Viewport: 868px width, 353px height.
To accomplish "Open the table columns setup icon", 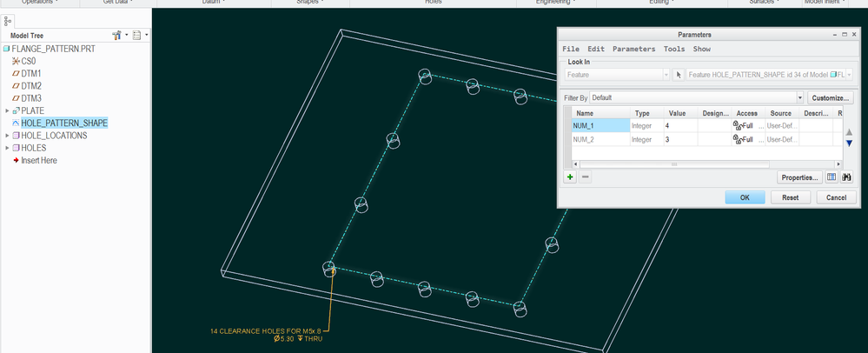I will pos(832,177).
